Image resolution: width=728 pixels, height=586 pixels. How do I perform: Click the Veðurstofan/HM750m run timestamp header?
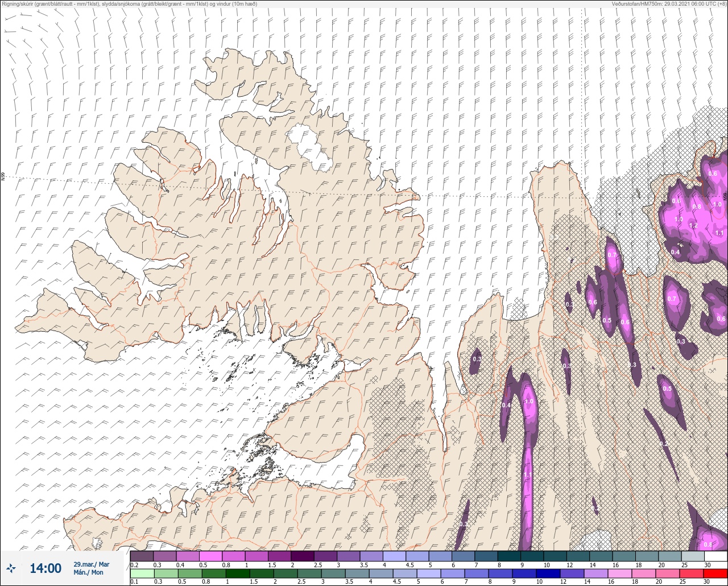pyautogui.click(x=668, y=3)
